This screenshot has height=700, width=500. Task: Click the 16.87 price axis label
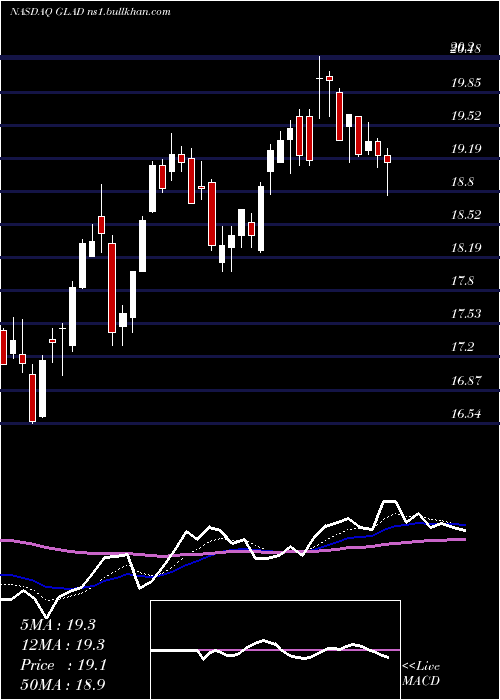[466, 380]
